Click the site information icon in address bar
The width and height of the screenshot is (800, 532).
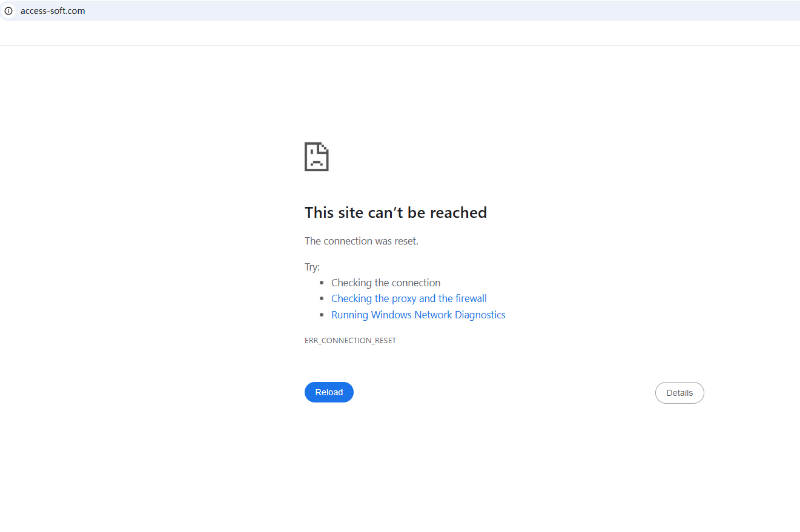[8, 11]
